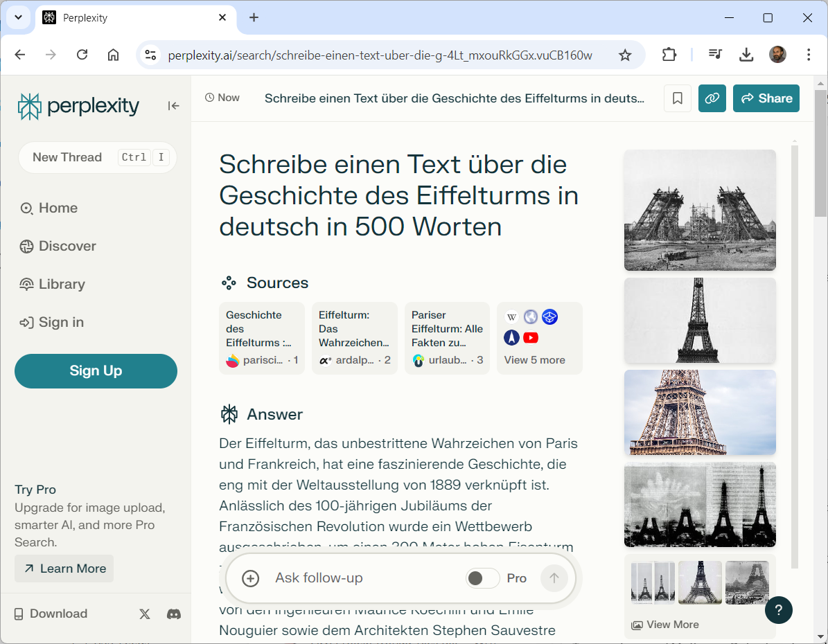
Task: Open the X social link
Action: [x=144, y=614]
